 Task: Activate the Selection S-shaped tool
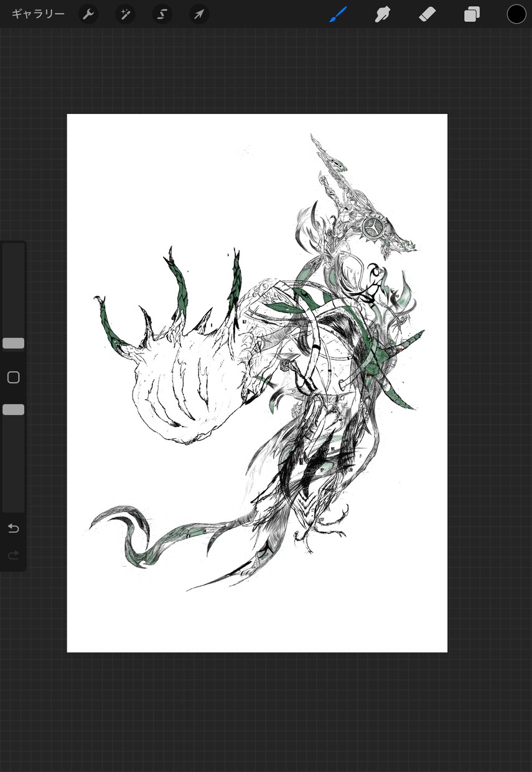click(x=162, y=14)
